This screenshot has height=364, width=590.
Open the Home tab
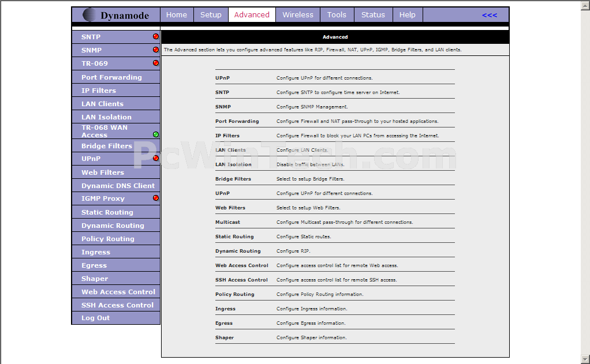(177, 14)
